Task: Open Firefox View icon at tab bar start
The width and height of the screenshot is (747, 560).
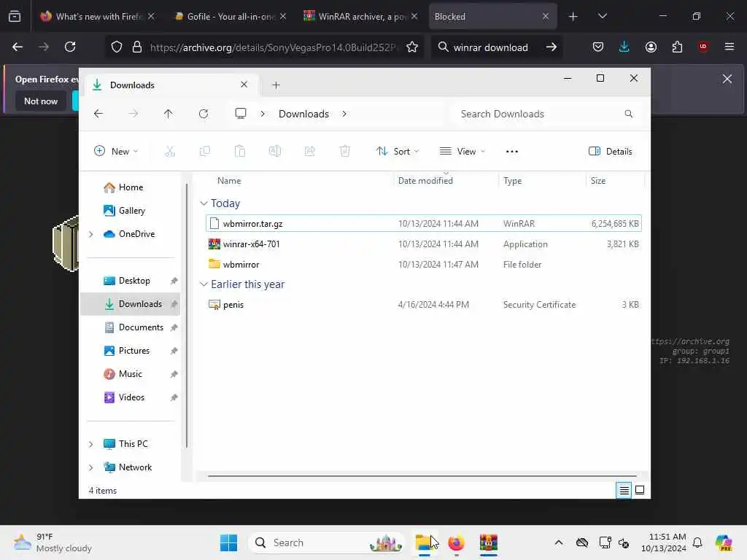Action: [15, 16]
